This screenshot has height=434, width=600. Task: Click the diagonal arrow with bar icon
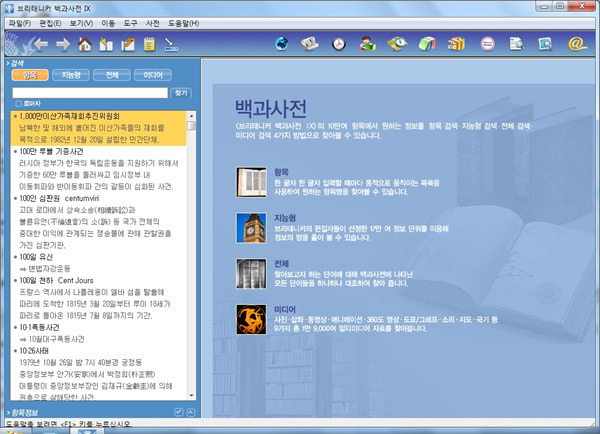point(171,44)
